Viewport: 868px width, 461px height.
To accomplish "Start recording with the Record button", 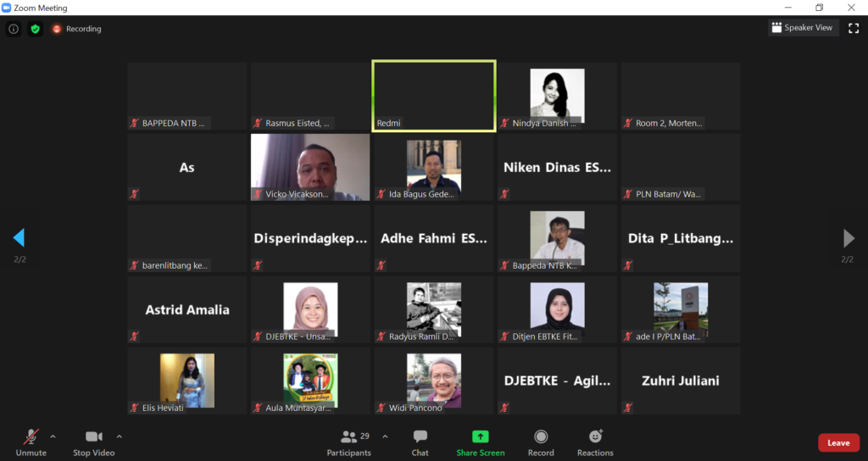I will coord(541,442).
